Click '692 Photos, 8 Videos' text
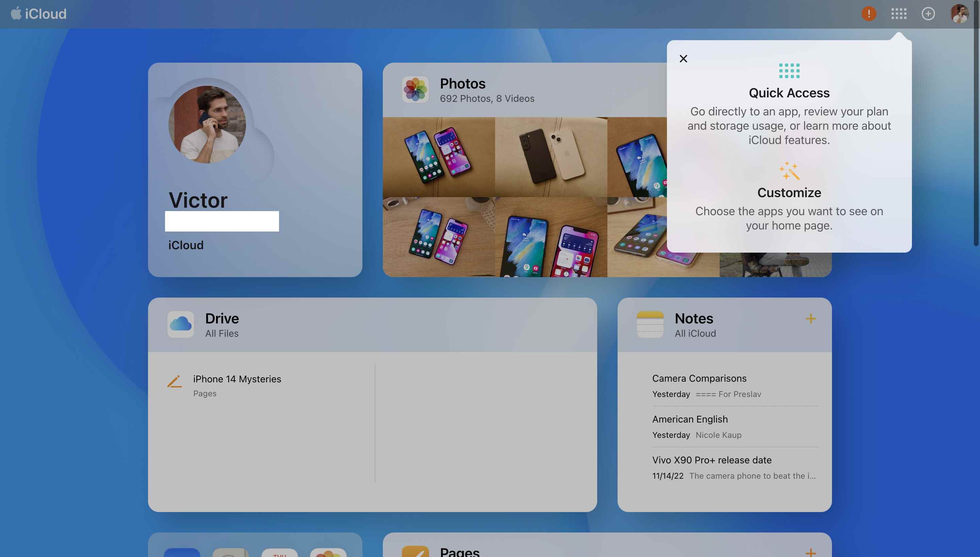Screen dimensions: 980x557 (x=487, y=99)
